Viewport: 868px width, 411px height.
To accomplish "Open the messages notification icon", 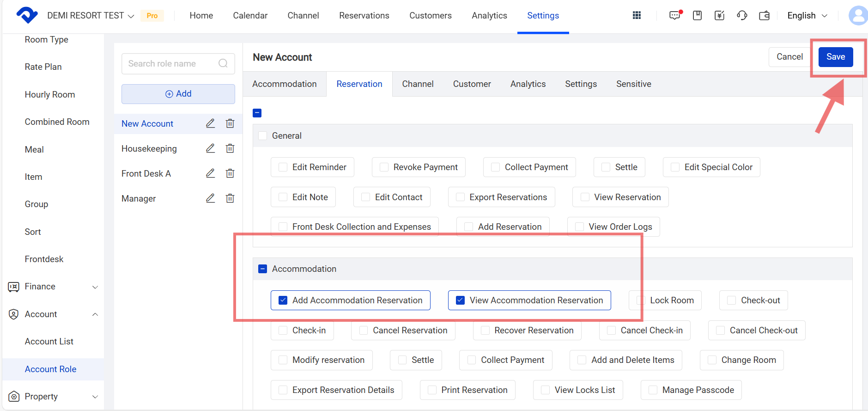I will click(x=675, y=15).
